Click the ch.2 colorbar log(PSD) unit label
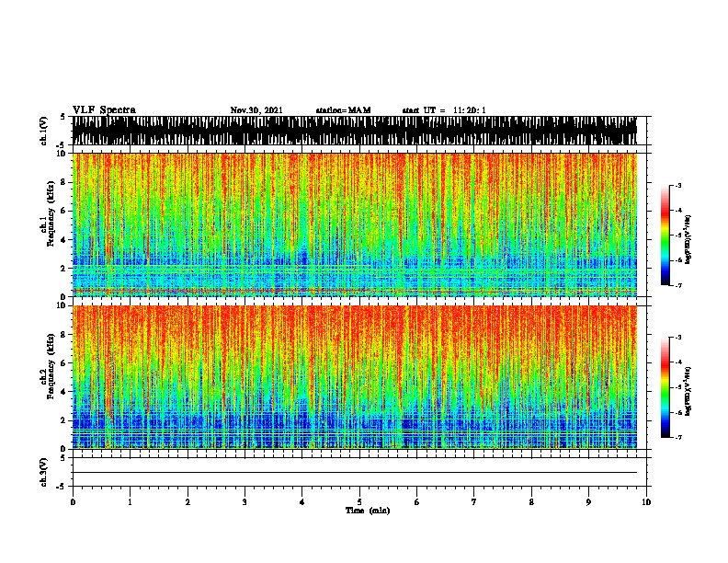Viewport: 728px width, 563px height. point(688,392)
